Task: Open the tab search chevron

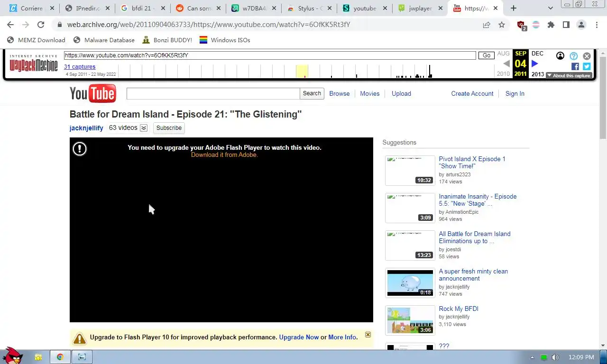Action: point(550,8)
